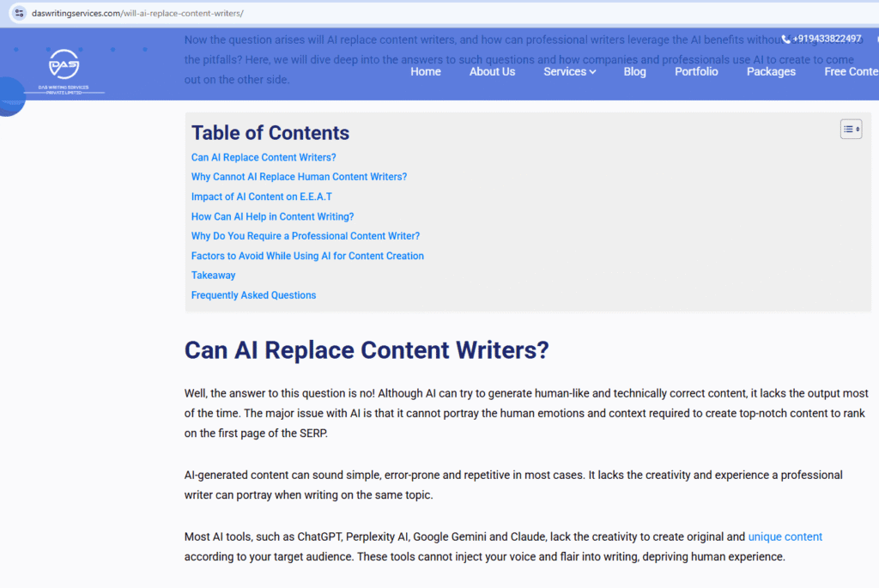Open the 'Can AI Replace Content Writers?' contents link
The image size is (879, 588).
coord(264,157)
